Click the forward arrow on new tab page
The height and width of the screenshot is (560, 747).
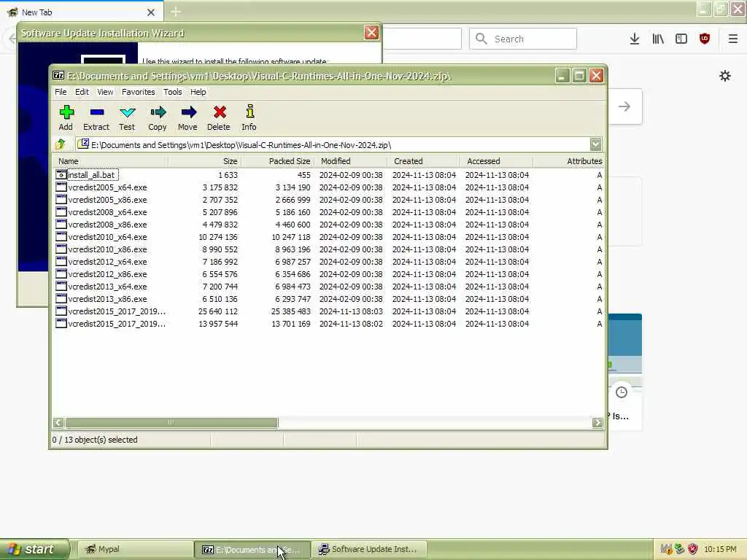tap(624, 106)
